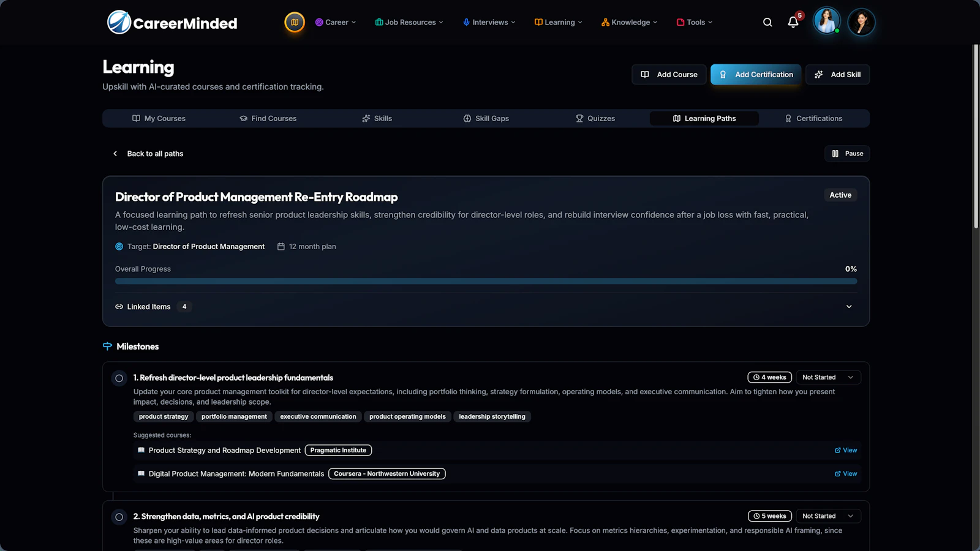The image size is (980, 551).
Task: Click the leadership storytelling tag
Action: pyautogui.click(x=492, y=416)
